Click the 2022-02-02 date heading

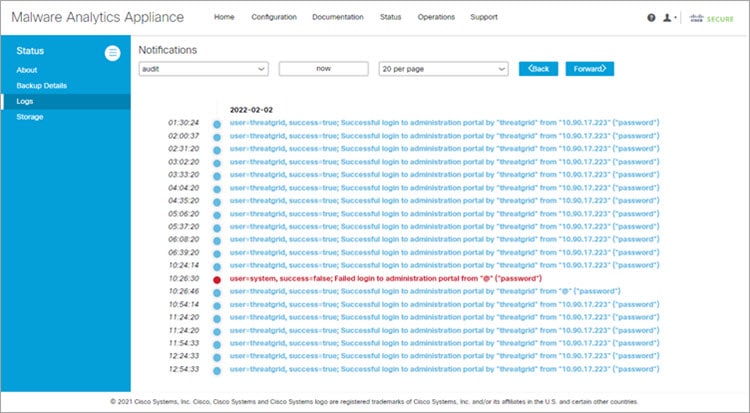pos(251,110)
